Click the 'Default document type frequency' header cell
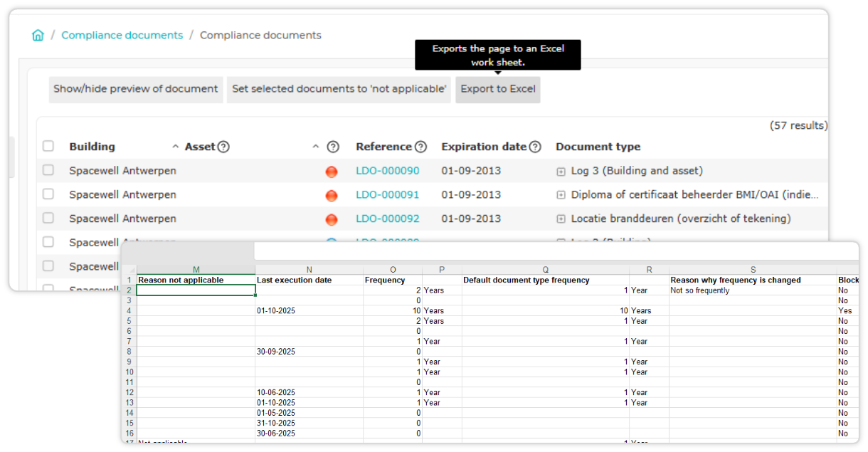The image size is (868, 452). [545, 280]
